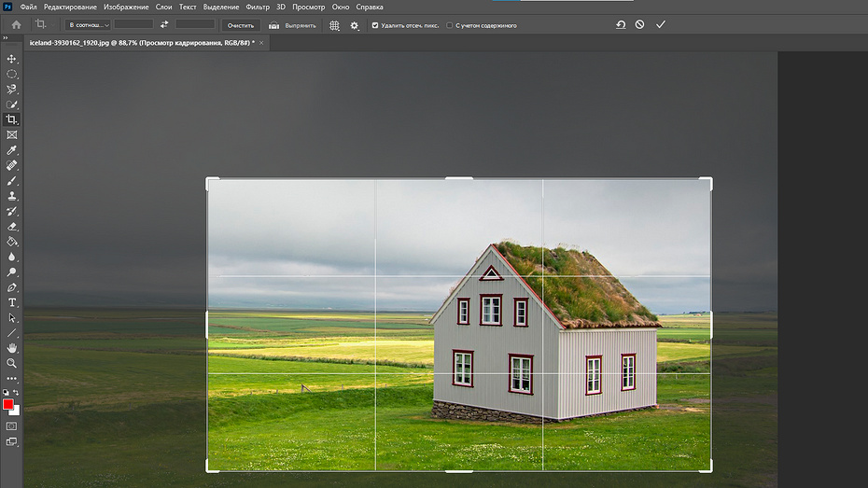
Task: Disable 'Удалить отсеч. пикс.' checkbox
Action: pos(375,25)
